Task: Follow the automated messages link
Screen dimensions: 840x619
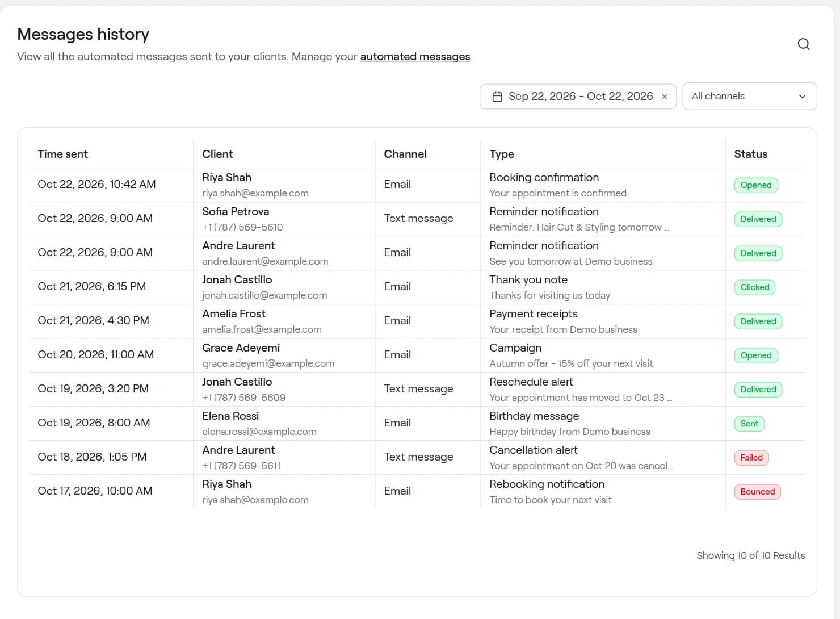Action: tap(415, 56)
